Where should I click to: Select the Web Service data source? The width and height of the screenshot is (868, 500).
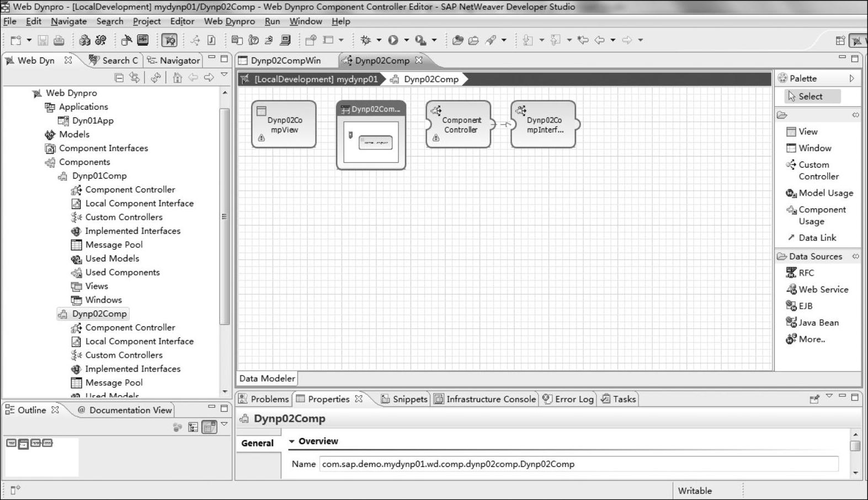817,289
